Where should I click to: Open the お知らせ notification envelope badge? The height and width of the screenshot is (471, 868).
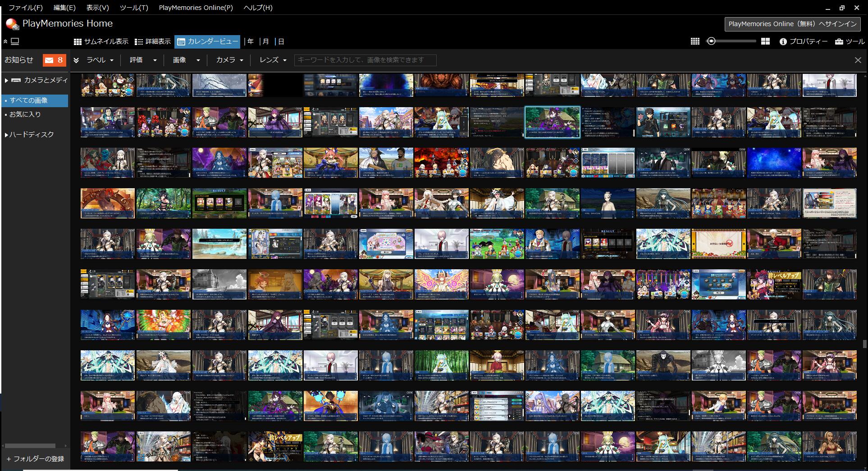pos(54,60)
